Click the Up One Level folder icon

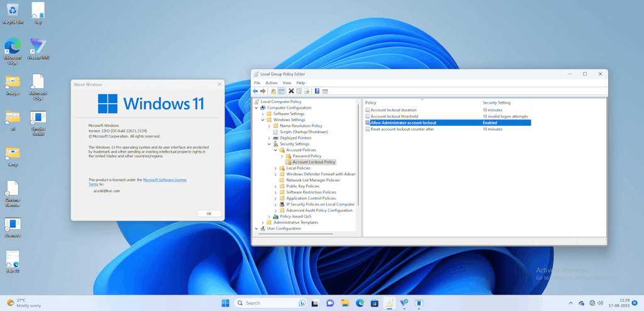pos(274,91)
